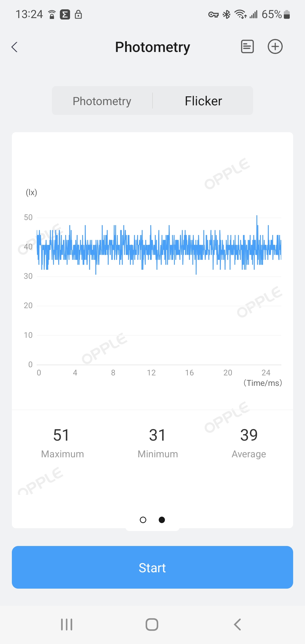Tap the VPN key status icon

click(213, 14)
